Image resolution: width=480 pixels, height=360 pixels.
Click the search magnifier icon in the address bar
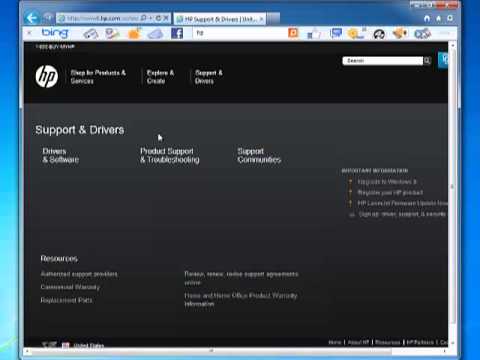click(x=144, y=18)
